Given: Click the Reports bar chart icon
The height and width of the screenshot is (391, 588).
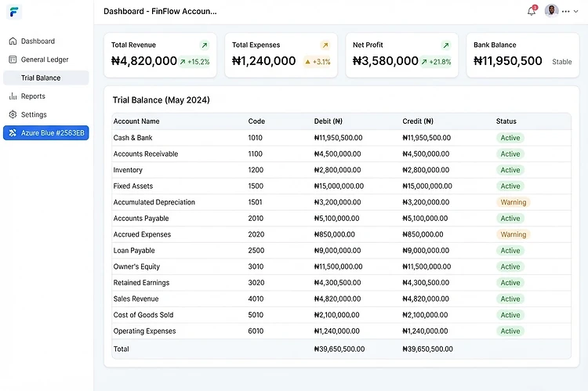Looking at the screenshot, I should (13, 96).
